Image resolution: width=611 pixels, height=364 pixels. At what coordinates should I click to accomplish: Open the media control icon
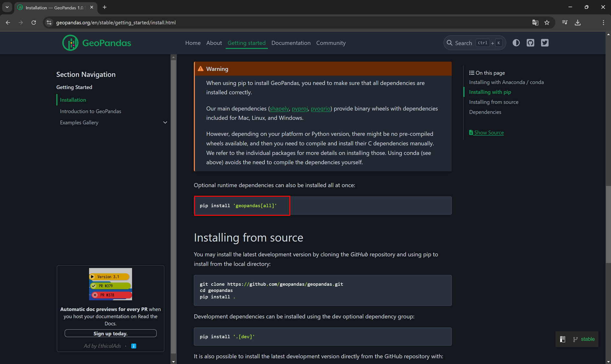(565, 23)
